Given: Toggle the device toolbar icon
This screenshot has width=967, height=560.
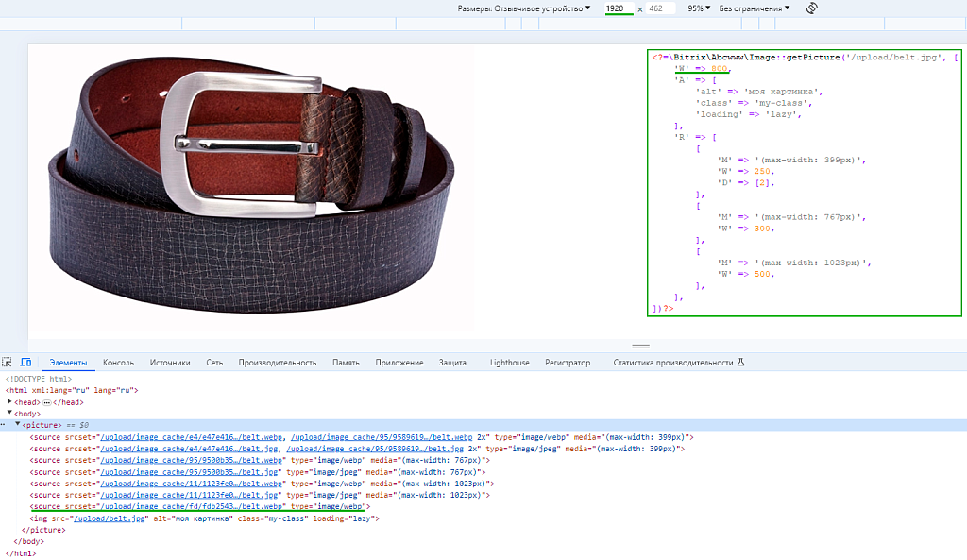Looking at the screenshot, I should pos(25,363).
